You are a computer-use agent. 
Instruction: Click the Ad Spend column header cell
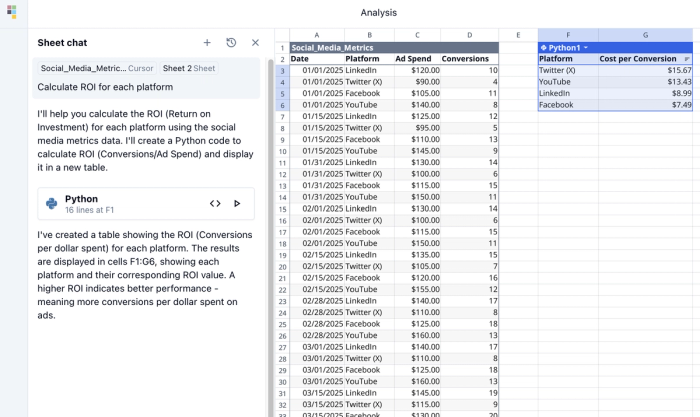tap(417, 59)
